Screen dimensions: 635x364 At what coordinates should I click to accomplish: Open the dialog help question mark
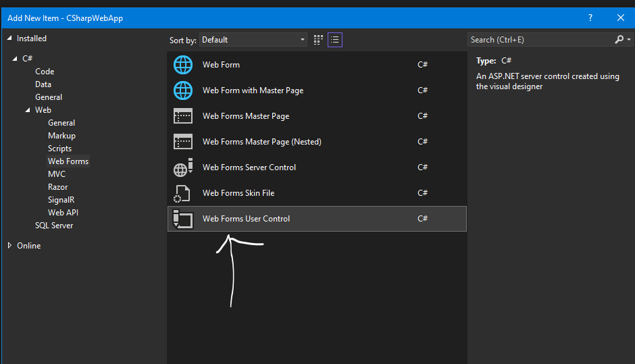tap(590, 18)
